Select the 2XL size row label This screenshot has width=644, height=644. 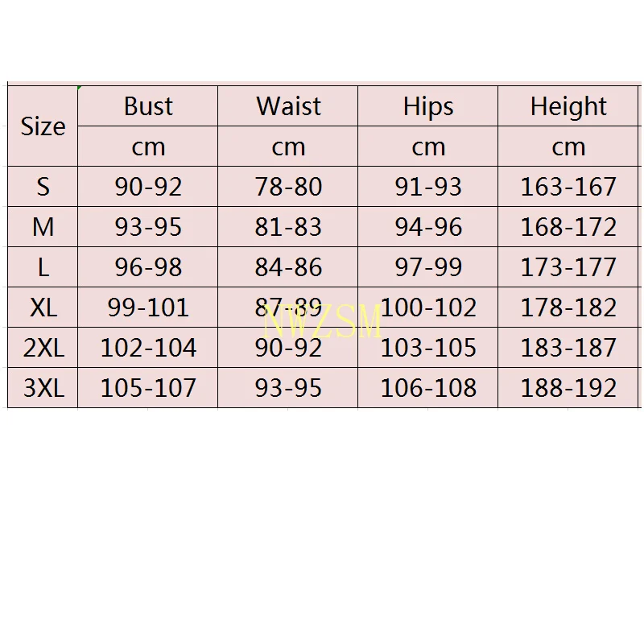click(x=43, y=348)
